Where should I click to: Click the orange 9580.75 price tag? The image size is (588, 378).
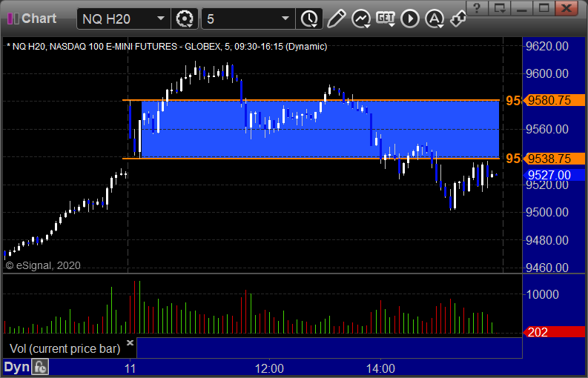coord(553,101)
